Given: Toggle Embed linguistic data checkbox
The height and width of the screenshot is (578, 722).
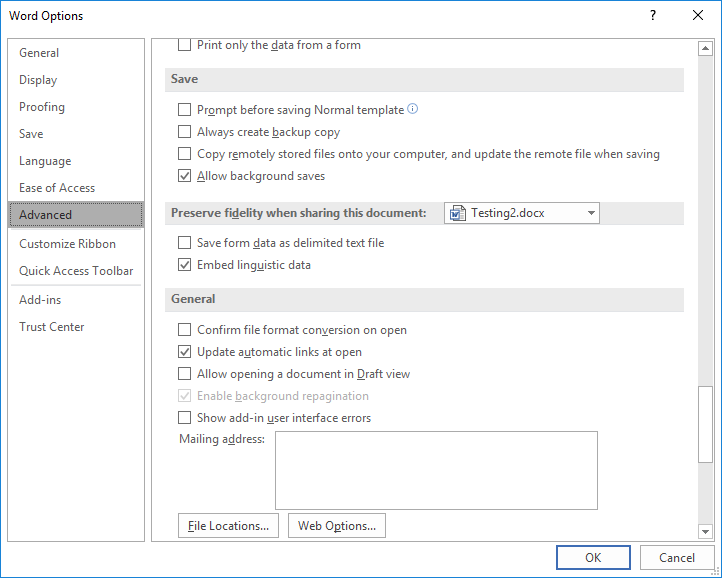Looking at the screenshot, I should (x=184, y=265).
